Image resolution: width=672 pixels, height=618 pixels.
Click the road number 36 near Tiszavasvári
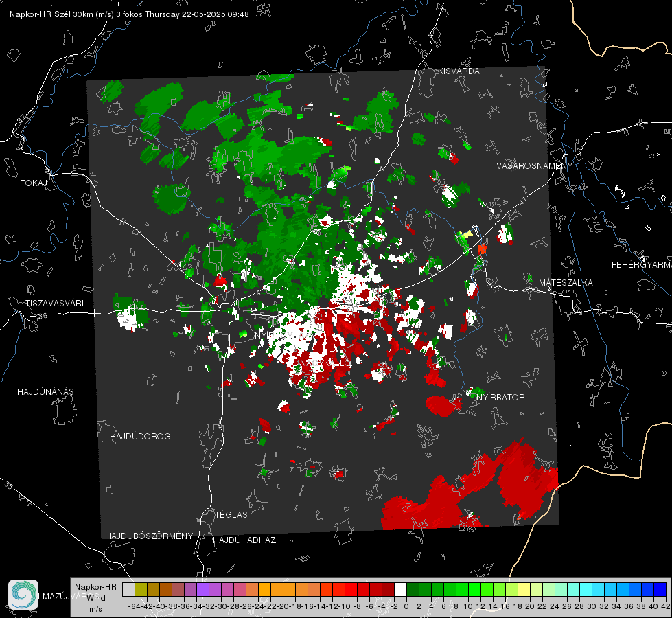pyautogui.click(x=43, y=316)
